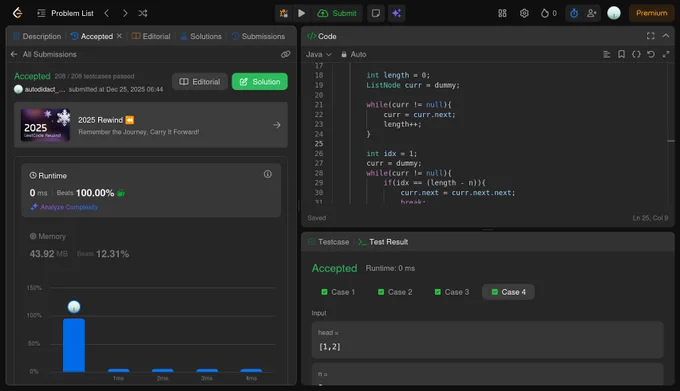Open the AI sparkle assistant icon
Viewport: 680px width, 391px height.
coord(396,13)
